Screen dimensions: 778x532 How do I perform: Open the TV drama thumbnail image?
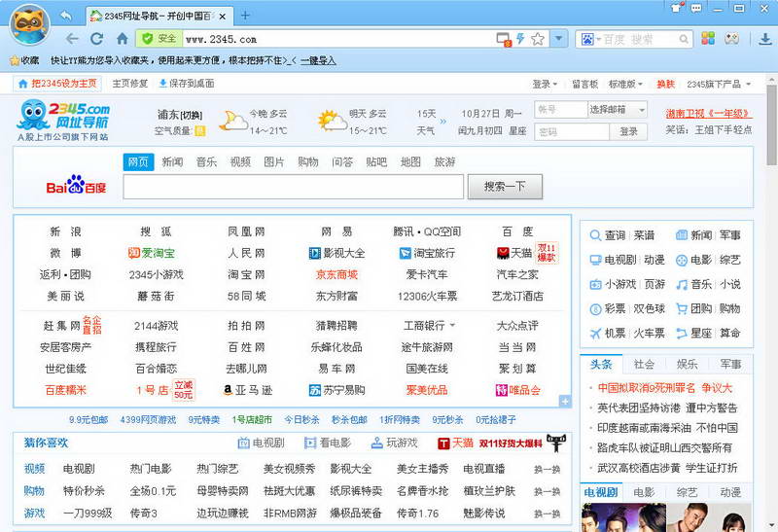pyautogui.click(x=623, y=517)
